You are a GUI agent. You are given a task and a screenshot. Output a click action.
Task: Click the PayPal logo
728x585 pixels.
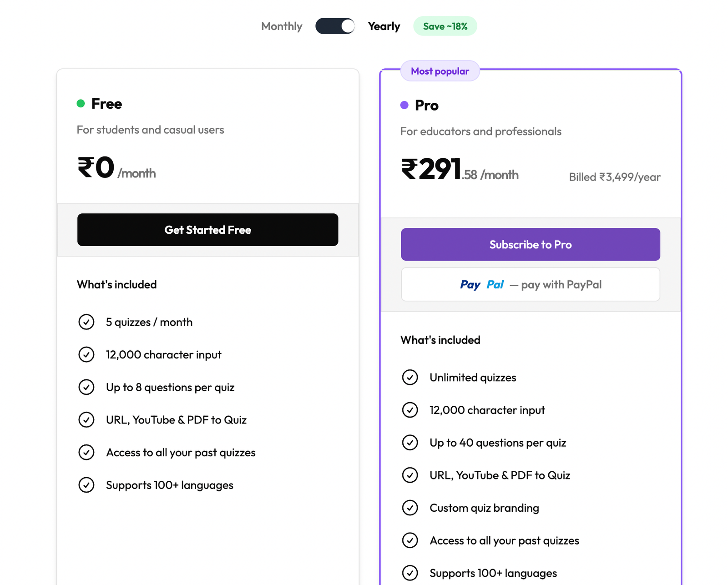tap(482, 285)
